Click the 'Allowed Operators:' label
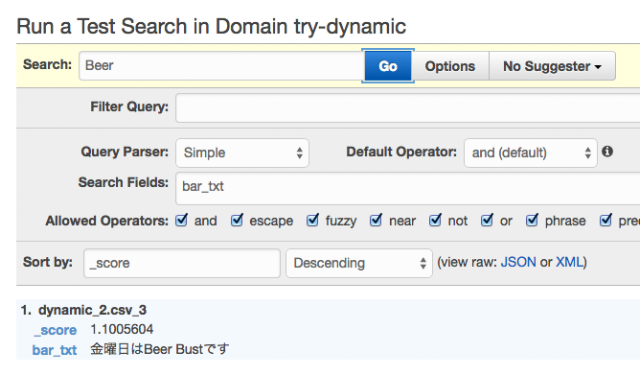The width and height of the screenshot is (640, 376). point(107,221)
